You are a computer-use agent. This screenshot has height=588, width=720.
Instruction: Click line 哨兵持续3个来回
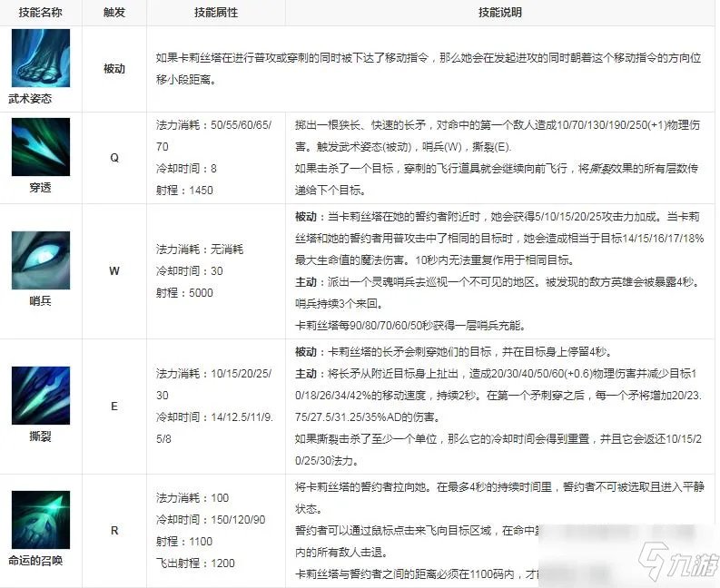coord(339,303)
